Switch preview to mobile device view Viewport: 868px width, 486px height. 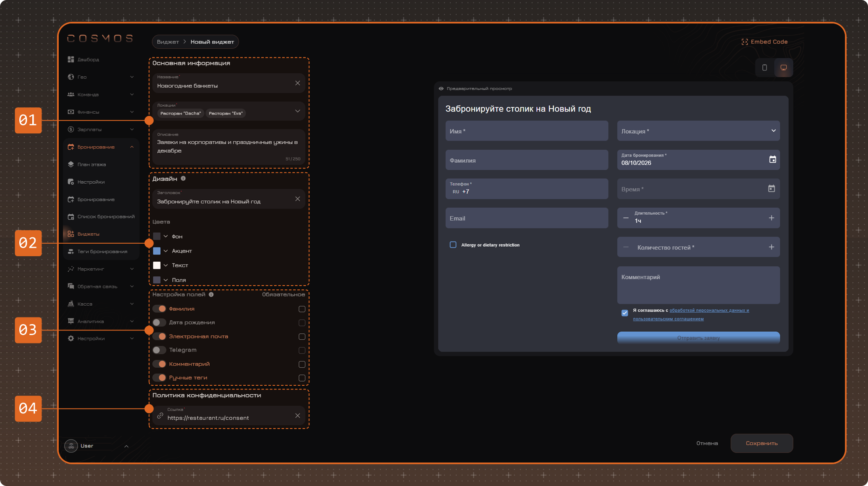click(x=764, y=68)
